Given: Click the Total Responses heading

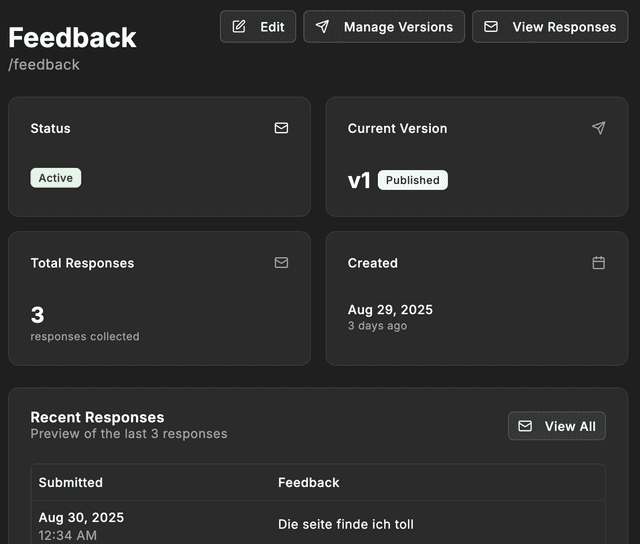Looking at the screenshot, I should tap(82, 263).
